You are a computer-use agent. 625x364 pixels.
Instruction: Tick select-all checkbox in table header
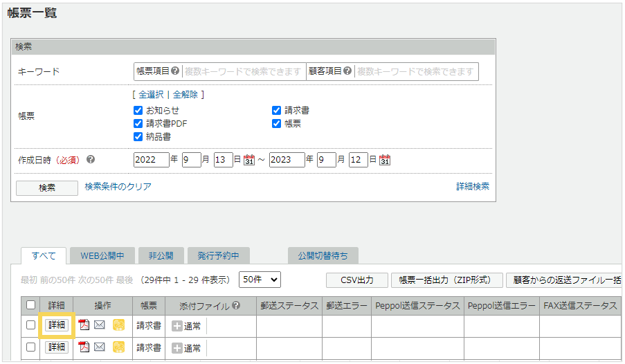[30, 305]
